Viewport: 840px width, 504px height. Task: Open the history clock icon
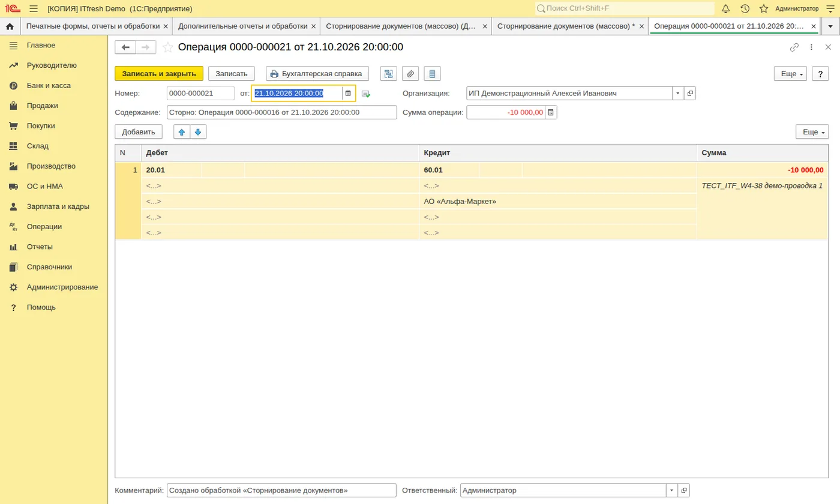tap(745, 8)
